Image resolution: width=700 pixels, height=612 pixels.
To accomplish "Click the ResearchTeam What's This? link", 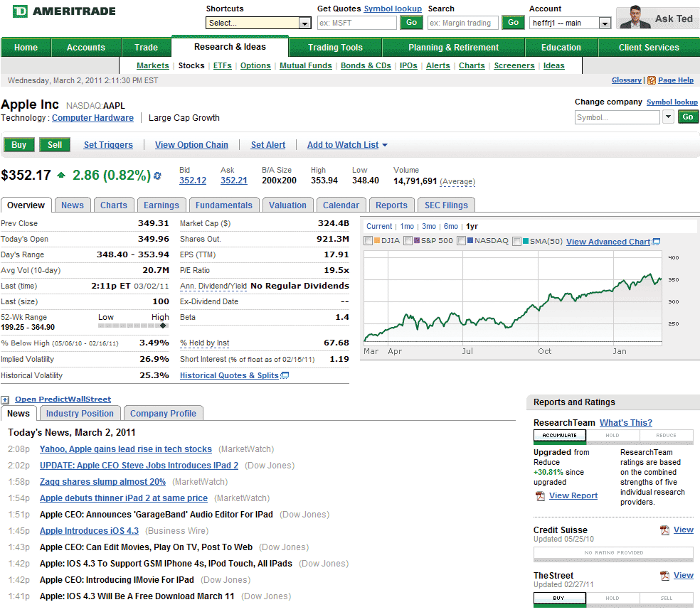I will 626,423.
